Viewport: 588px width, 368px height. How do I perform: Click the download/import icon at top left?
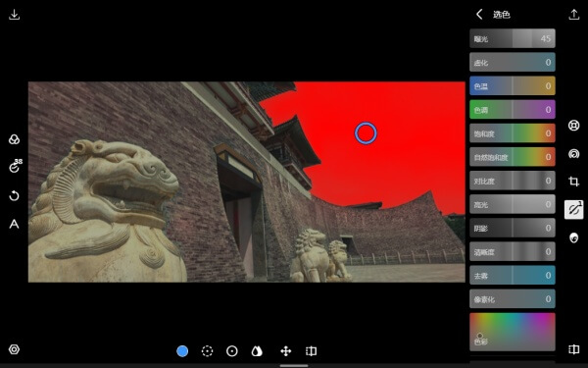click(15, 15)
